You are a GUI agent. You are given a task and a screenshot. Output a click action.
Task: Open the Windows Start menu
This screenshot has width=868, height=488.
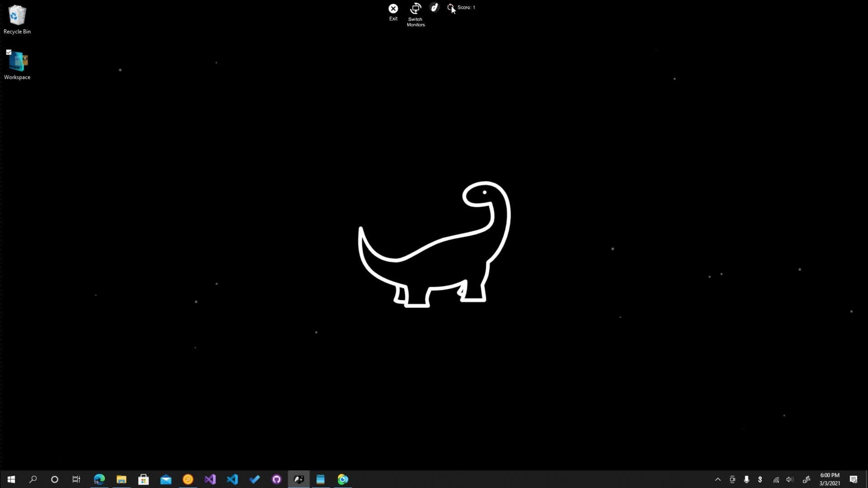[11, 479]
